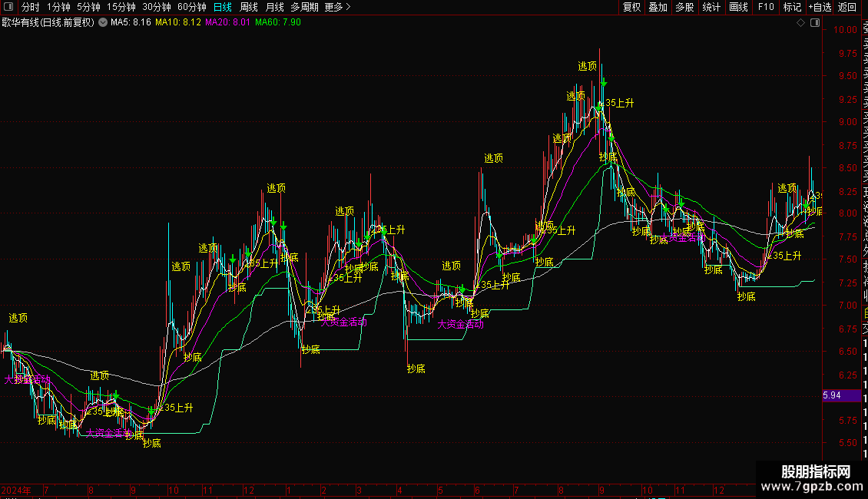Click the magenta MA20: 8.01 label

coord(227,23)
